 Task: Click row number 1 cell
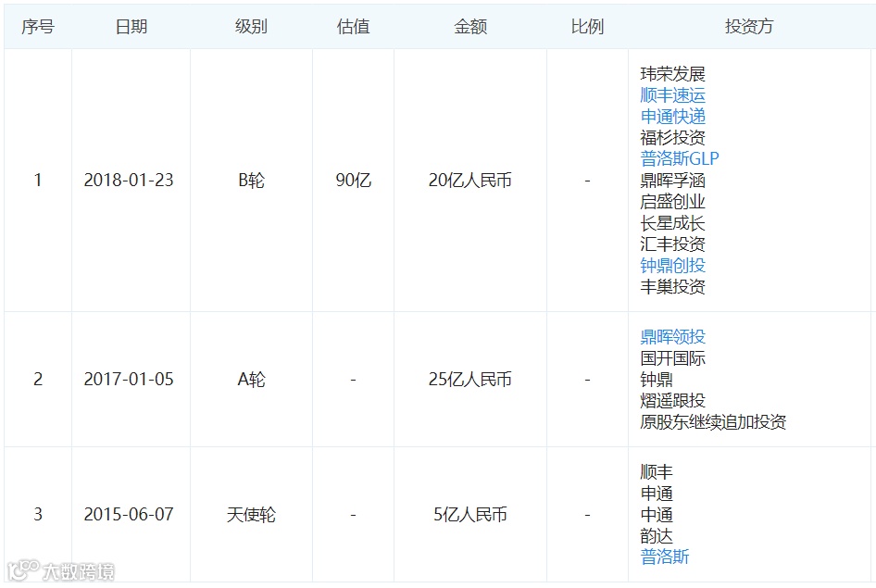pyautogui.click(x=38, y=180)
